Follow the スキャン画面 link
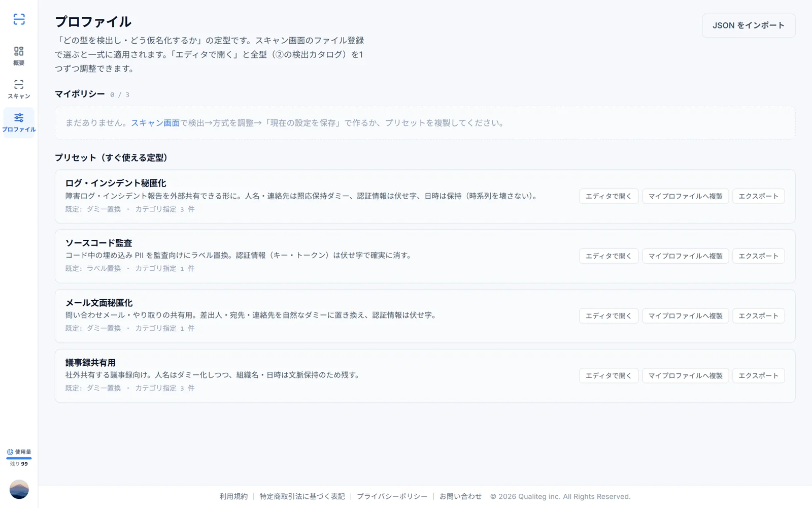 click(155, 123)
